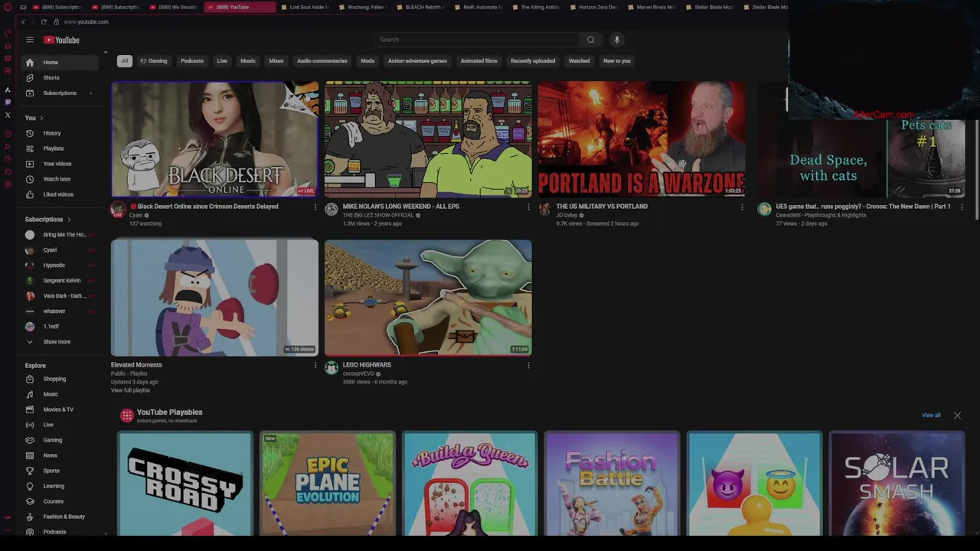Close the YouTube Playables shelf
This screenshot has height=551, width=980.
[957, 416]
